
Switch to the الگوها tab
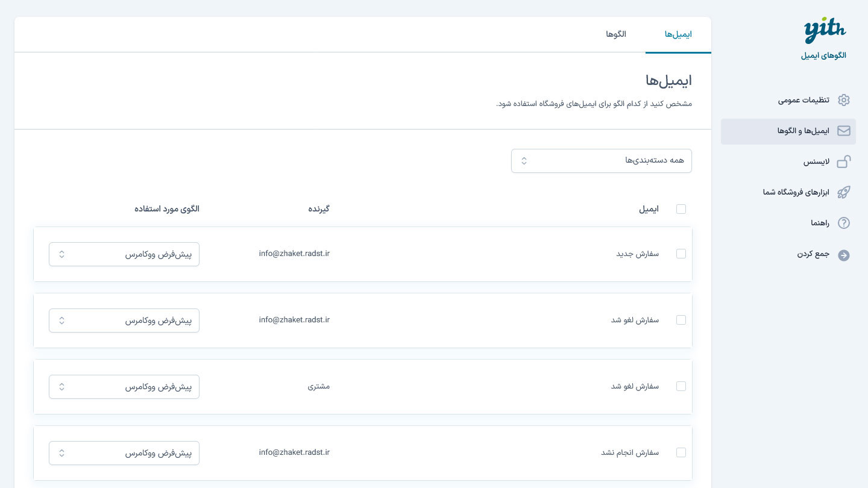pos(616,34)
